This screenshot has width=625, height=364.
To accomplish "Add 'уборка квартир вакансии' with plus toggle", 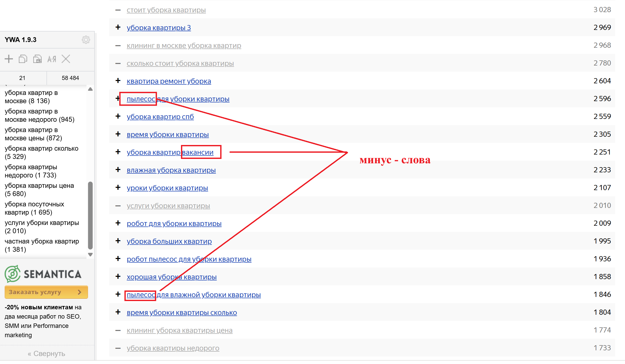I will 118,152.
